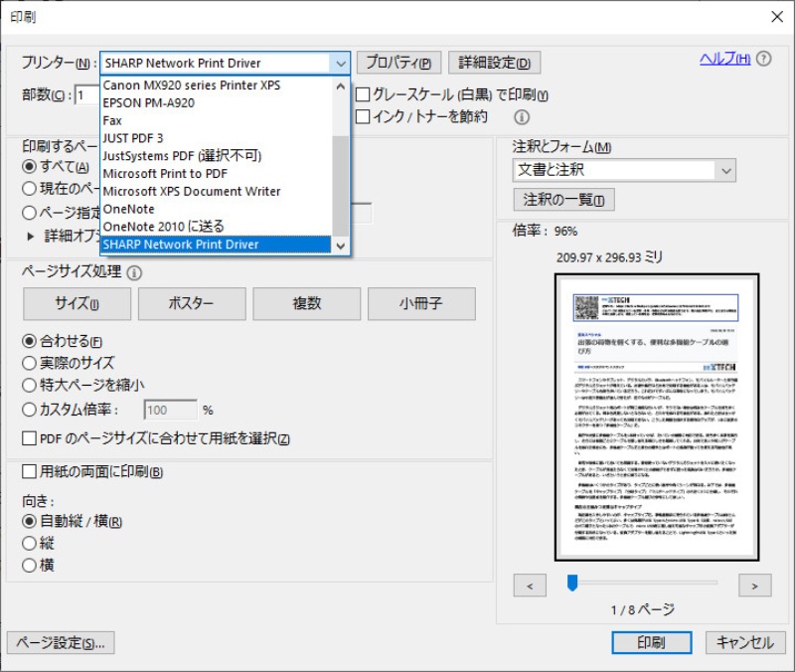Screen dimensions: 795x672
Task: Choose Microsoft Print to PDF printer
Action: pyautogui.click(x=165, y=173)
